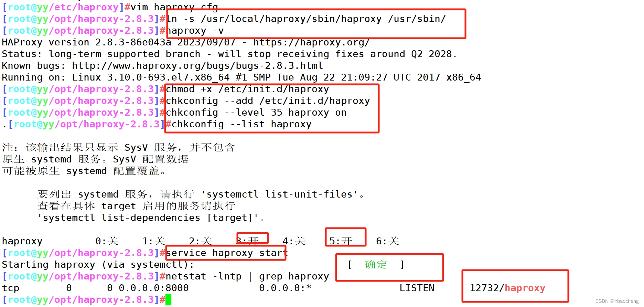Click the '注：该输出结果只显示 SysV 服务' note line

coord(118,148)
